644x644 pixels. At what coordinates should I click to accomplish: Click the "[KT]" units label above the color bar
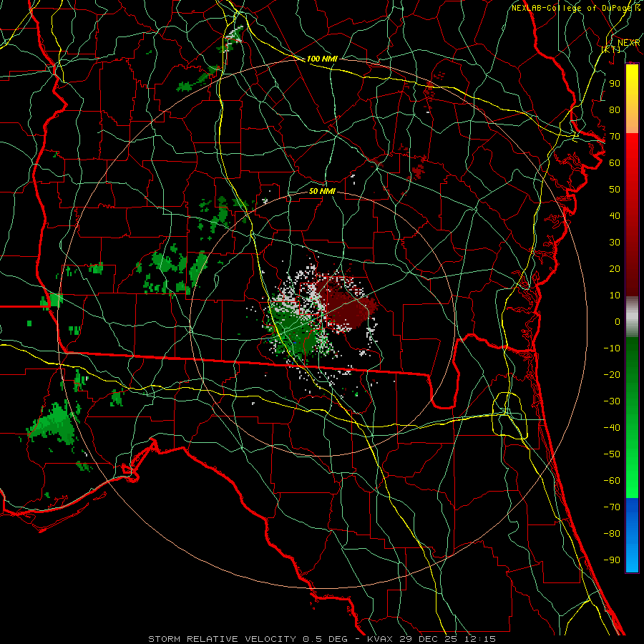611,49
